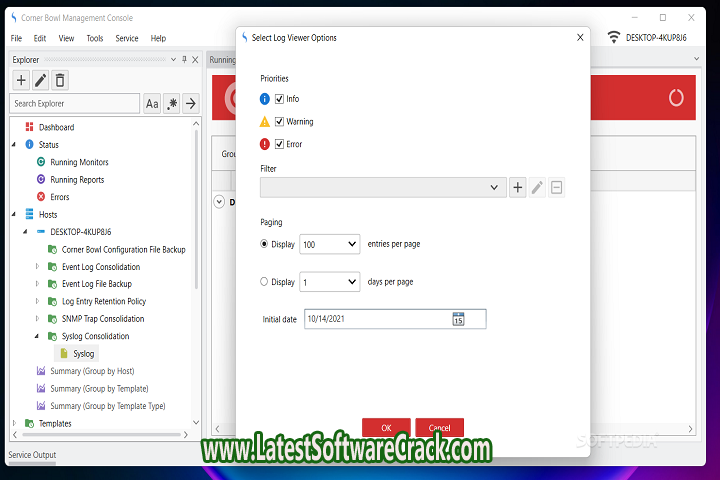Screen dimensions: 720x480
Task: Open the Service menu
Action: pos(127,38)
